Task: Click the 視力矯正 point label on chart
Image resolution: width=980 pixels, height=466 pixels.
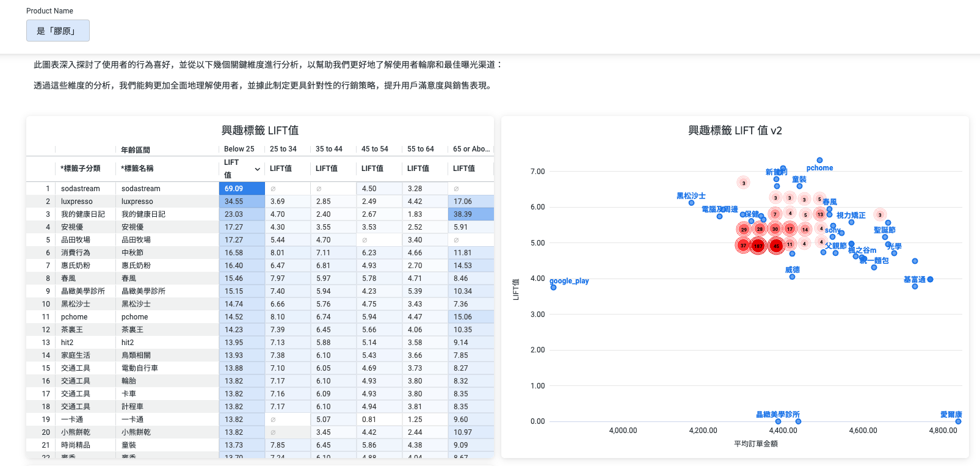Action: pos(851,216)
